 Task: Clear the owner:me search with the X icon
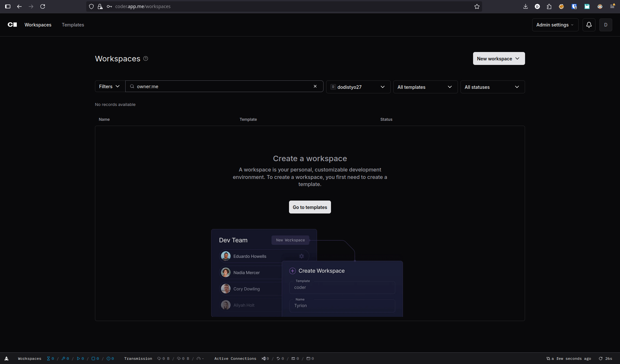pyautogui.click(x=315, y=86)
